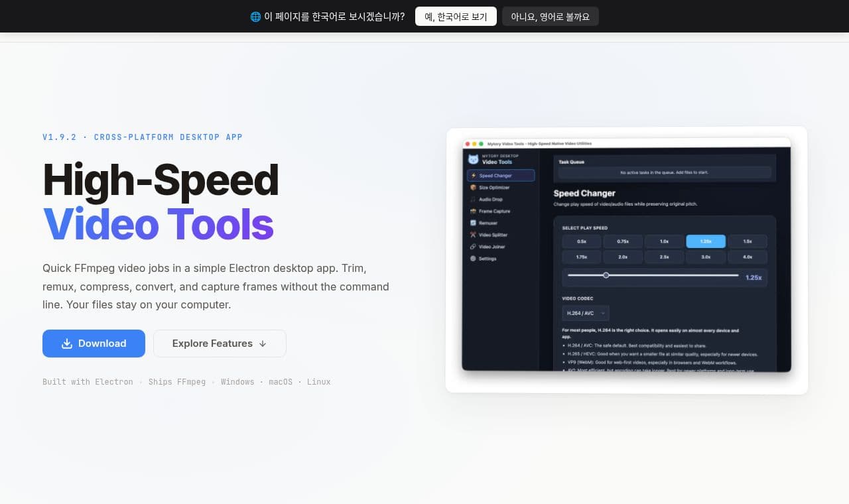Select the 4.0x speed preset
849x504 pixels.
point(748,257)
